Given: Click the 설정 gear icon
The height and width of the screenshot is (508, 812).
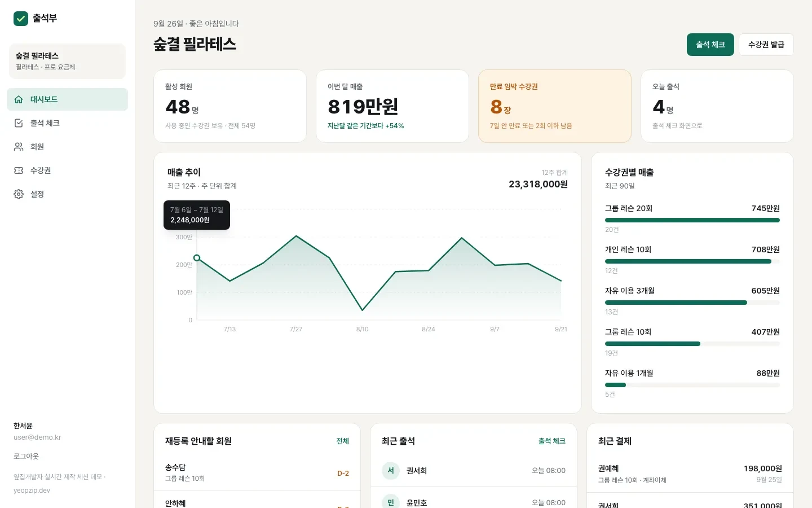Looking at the screenshot, I should (19, 194).
